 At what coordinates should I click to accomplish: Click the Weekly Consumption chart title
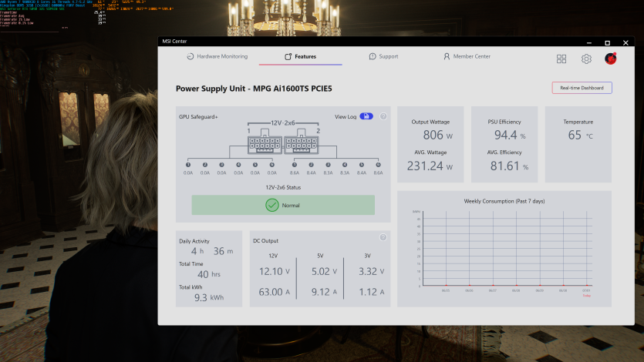pyautogui.click(x=504, y=201)
